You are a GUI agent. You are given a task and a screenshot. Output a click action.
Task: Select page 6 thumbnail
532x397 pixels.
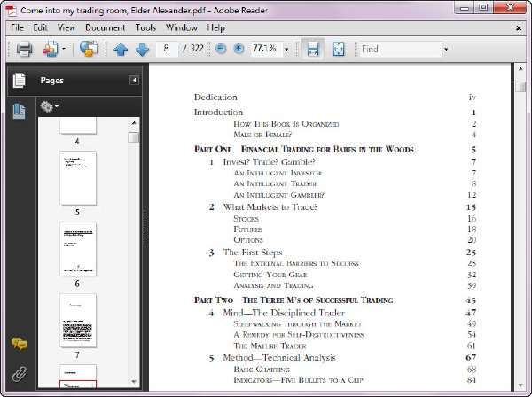78,249
